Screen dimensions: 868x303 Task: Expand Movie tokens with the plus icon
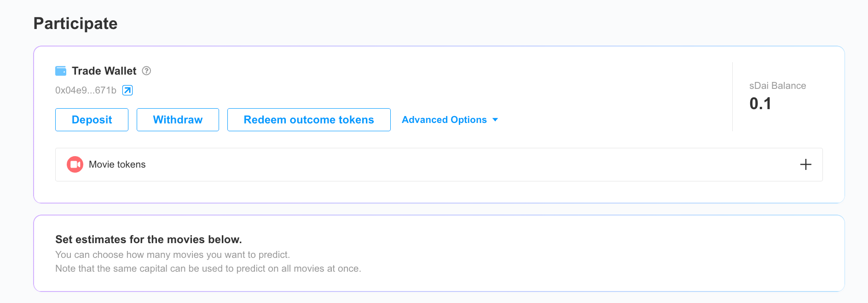click(x=805, y=164)
